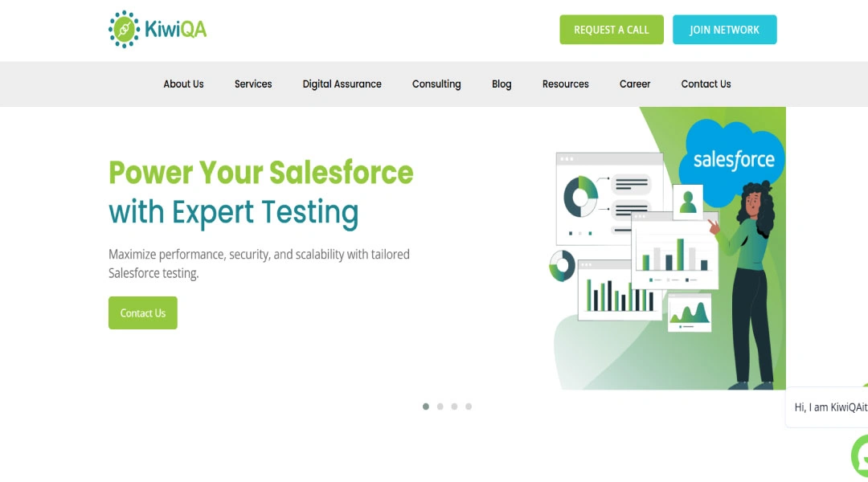Click the KiwiQA logo

coord(158,30)
